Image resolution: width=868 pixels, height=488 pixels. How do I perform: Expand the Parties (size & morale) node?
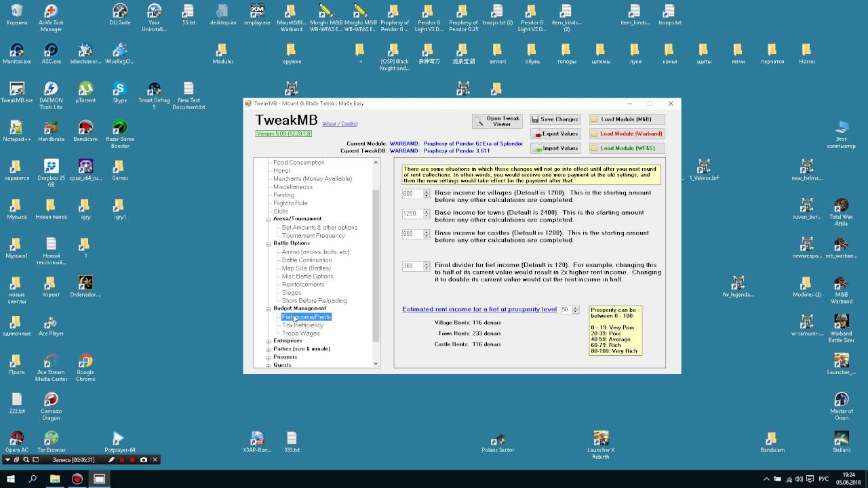coord(269,350)
